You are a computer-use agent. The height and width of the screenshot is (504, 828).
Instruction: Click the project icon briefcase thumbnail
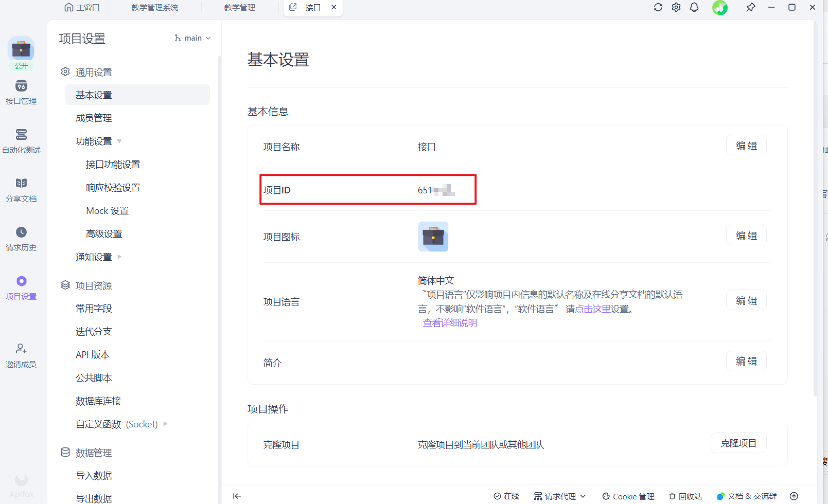click(x=433, y=237)
